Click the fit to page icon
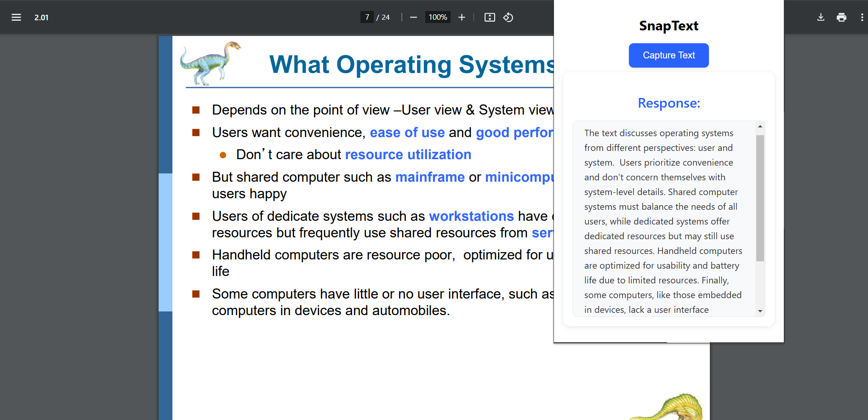The height and width of the screenshot is (420, 868). 490,17
